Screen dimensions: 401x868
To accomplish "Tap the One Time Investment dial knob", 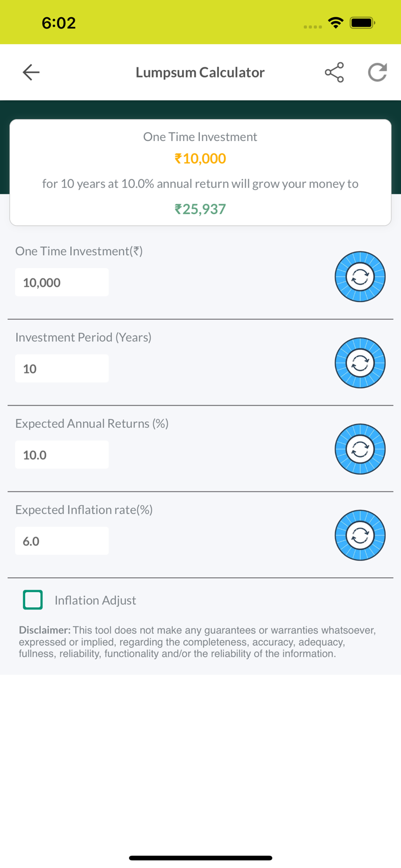I will 360,277.
